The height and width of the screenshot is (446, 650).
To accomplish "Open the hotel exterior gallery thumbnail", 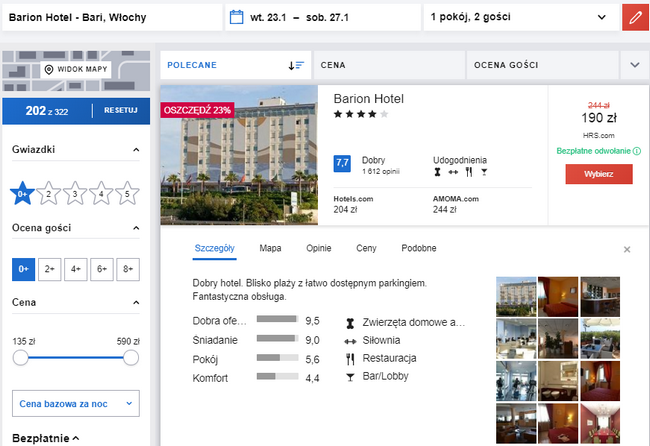I will coord(516,297).
